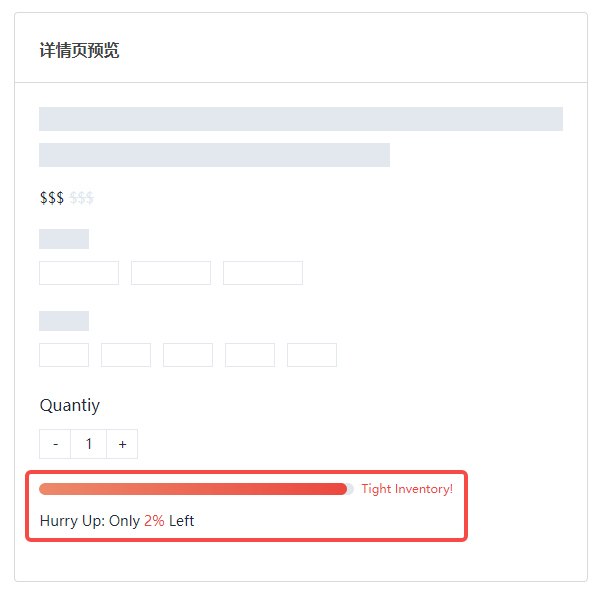
Task: Click the quantity input showing 1
Action: coord(89,444)
